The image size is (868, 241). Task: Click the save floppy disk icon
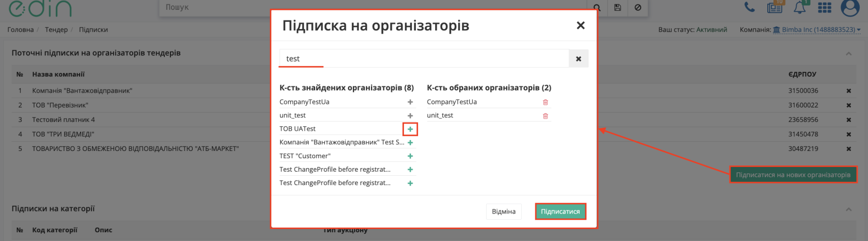pos(617,7)
